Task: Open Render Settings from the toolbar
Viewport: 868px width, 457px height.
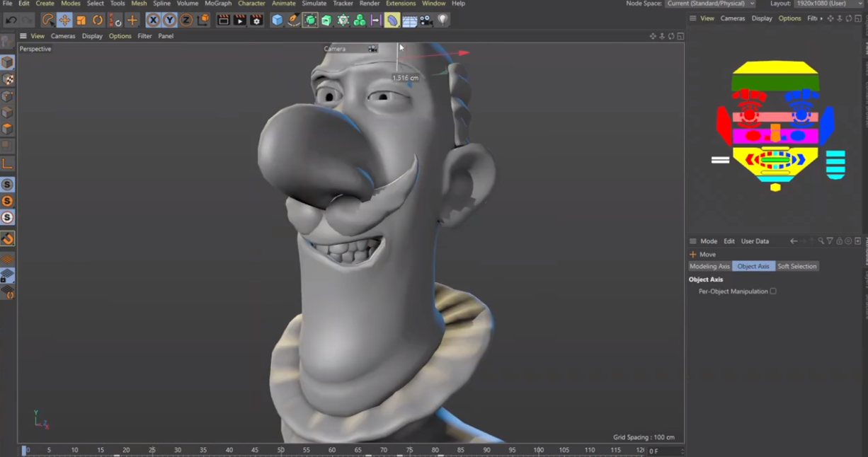Action: pyautogui.click(x=256, y=19)
